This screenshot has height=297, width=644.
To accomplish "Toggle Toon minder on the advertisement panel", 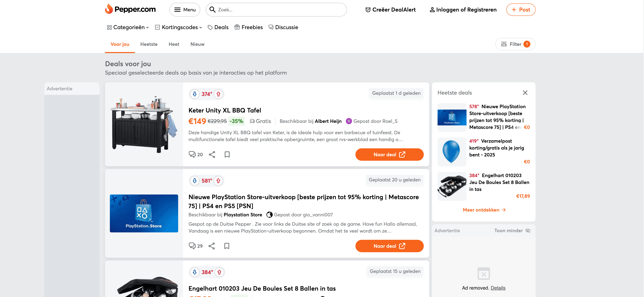I will click(512, 231).
